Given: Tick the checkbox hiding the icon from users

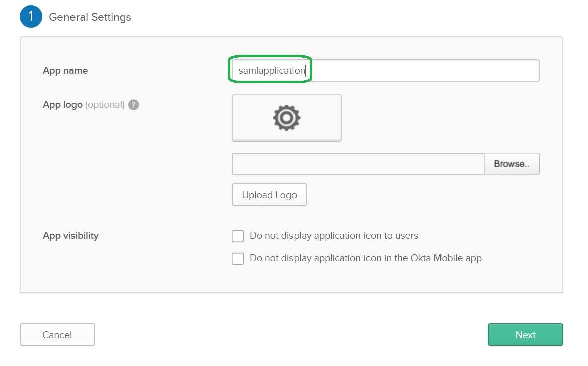Looking at the screenshot, I should 238,236.
